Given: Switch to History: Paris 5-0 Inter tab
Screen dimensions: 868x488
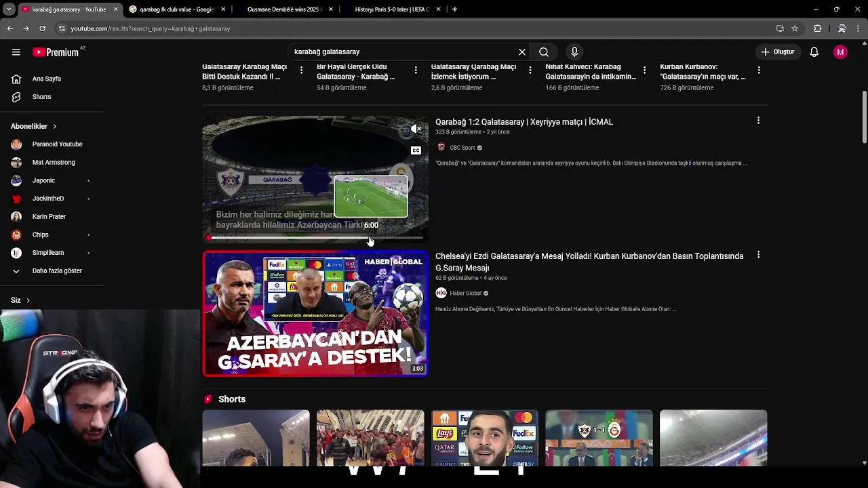Looking at the screenshot, I should pyautogui.click(x=392, y=9).
